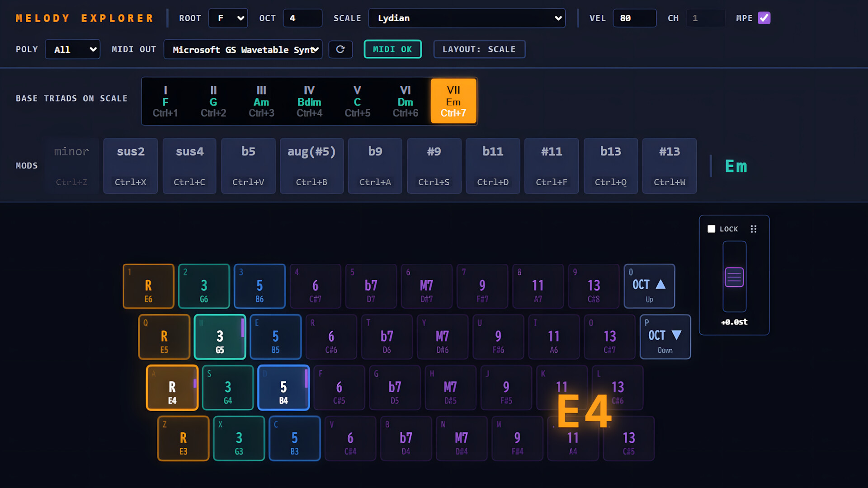Select the VII Em triad
This screenshot has height=488, width=868.
click(453, 101)
